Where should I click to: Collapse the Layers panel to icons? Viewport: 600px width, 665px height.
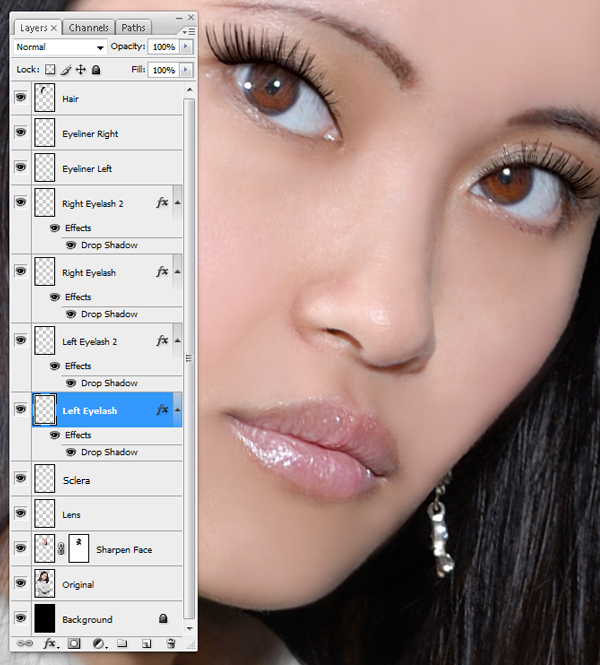pyautogui.click(x=179, y=18)
